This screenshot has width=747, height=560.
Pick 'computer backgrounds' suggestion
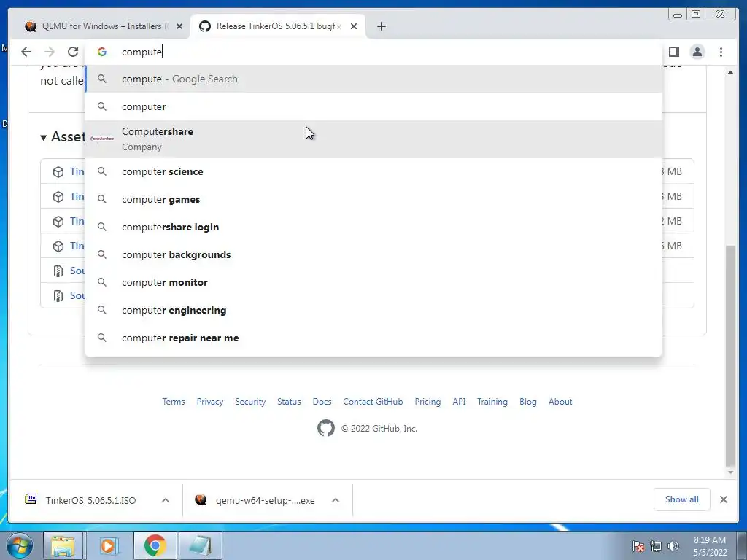tap(374, 254)
